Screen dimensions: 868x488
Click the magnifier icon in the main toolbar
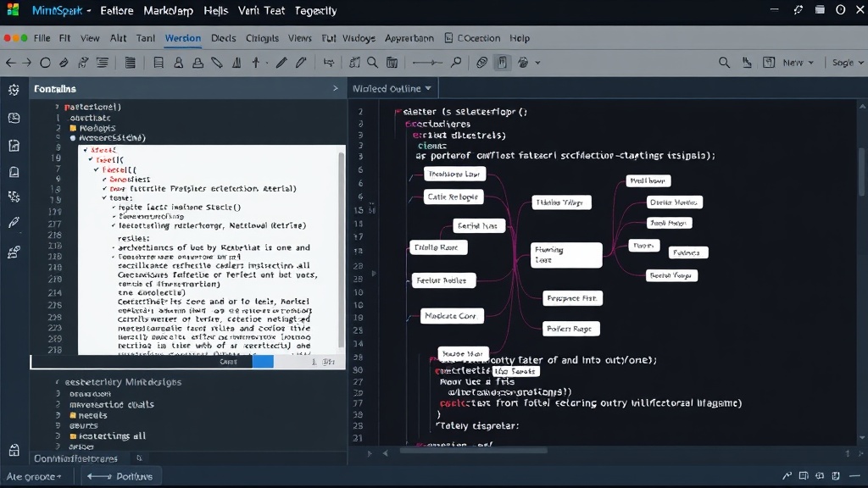[373, 63]
